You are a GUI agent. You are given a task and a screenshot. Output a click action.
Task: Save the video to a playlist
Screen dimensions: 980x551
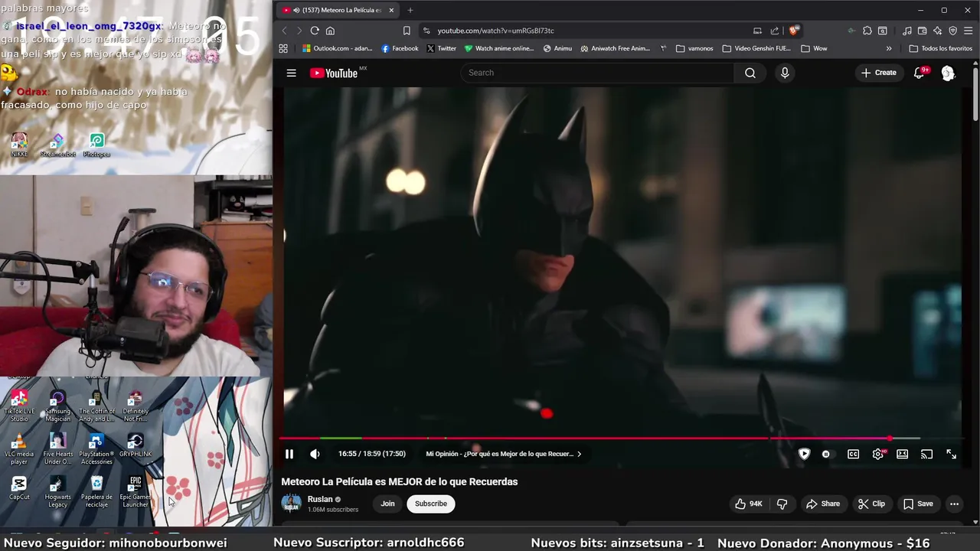tap(918, 504)
